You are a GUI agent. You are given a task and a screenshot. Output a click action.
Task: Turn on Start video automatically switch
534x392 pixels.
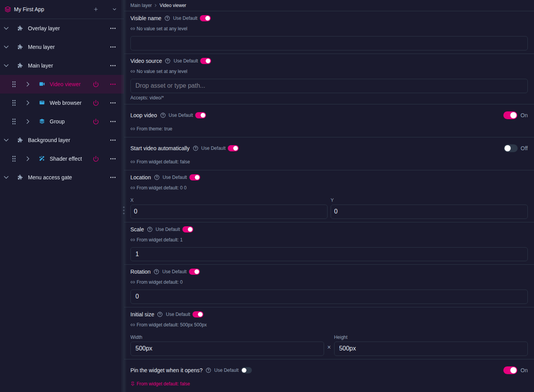(x=510, y=148)
